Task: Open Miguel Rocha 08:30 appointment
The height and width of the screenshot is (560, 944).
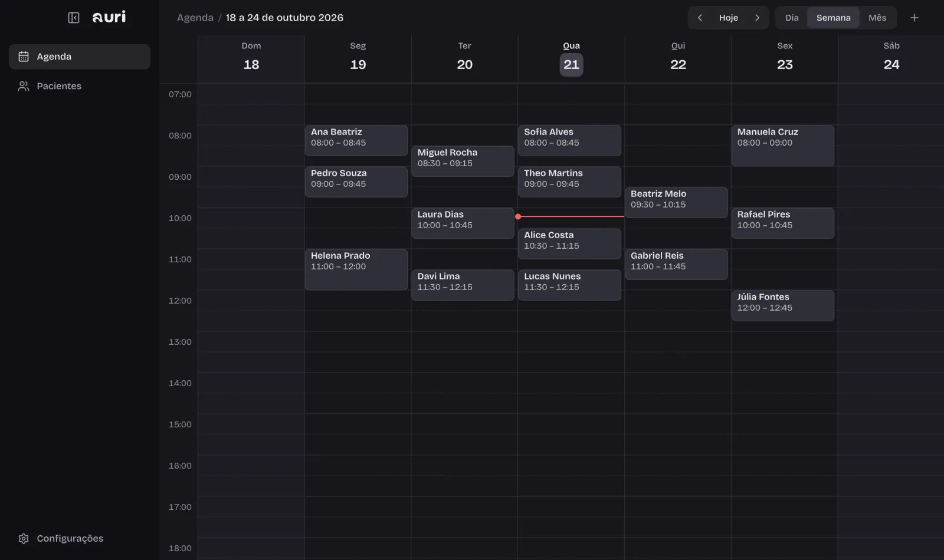Action: 463,161
